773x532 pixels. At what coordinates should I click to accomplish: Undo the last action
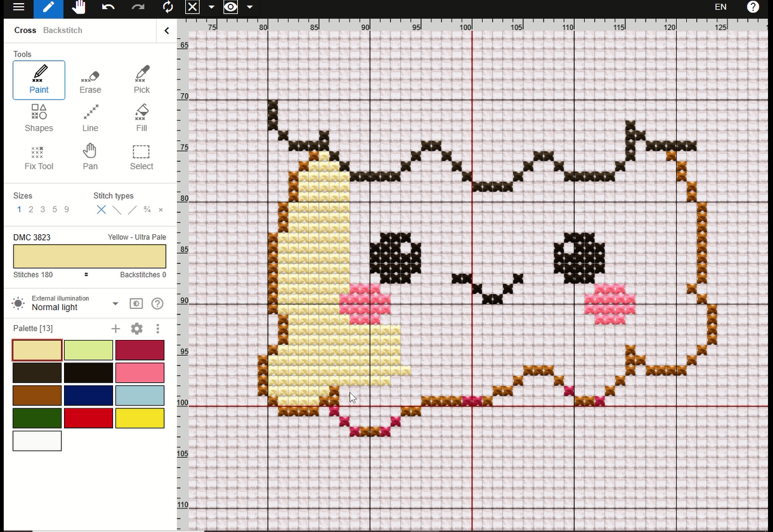(x=108, y=7)
